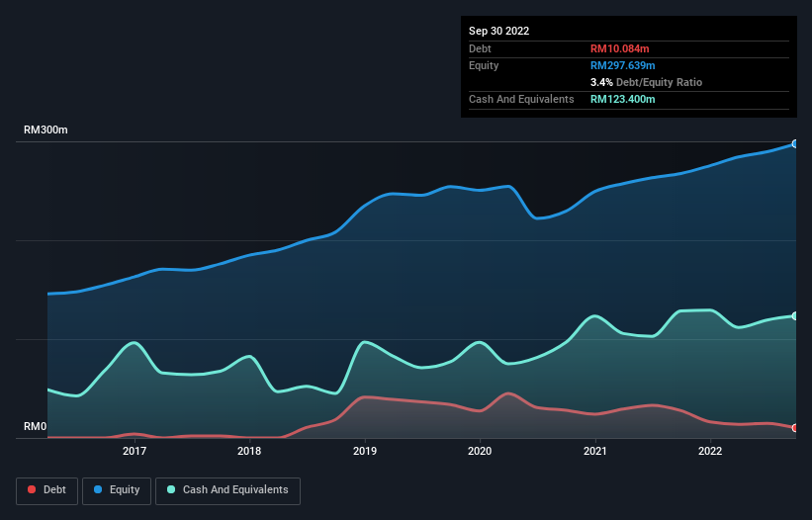
Task: Click the red dot in Debt legend
Action: point(33,490)
